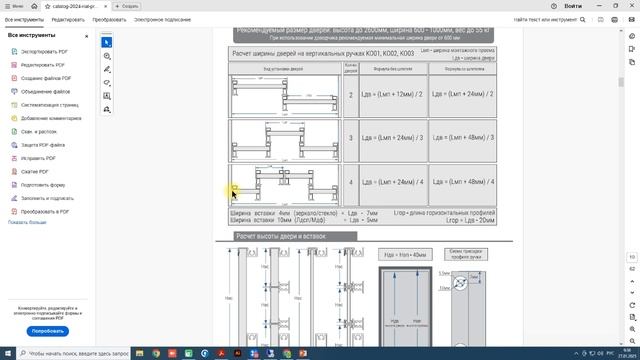Viewport: 640px width, 360px height.
Task: Click the save document icon in top bar
Action: coord(600,20)
